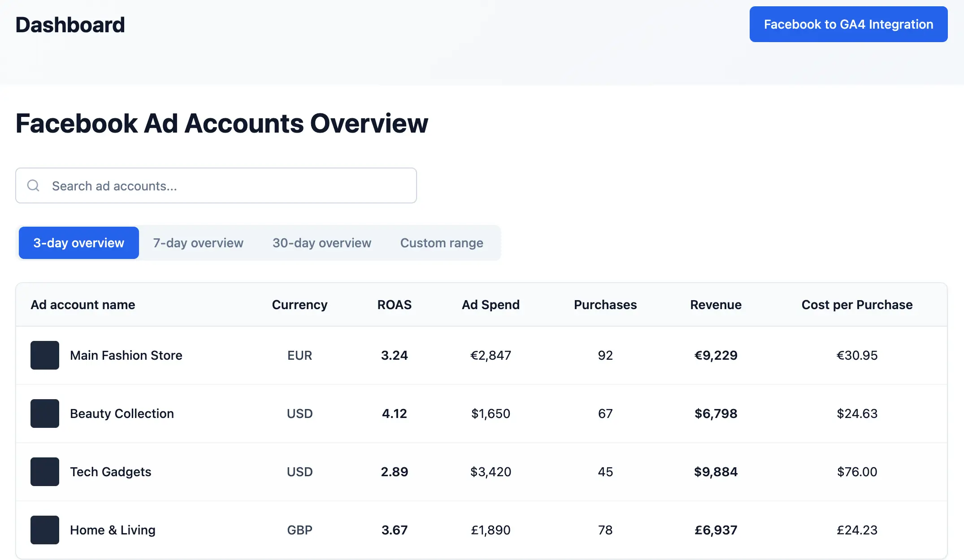The width and height of the screenshot is (964, 560).
Task: Open the Custom range tab
Action: coord(442,243)
